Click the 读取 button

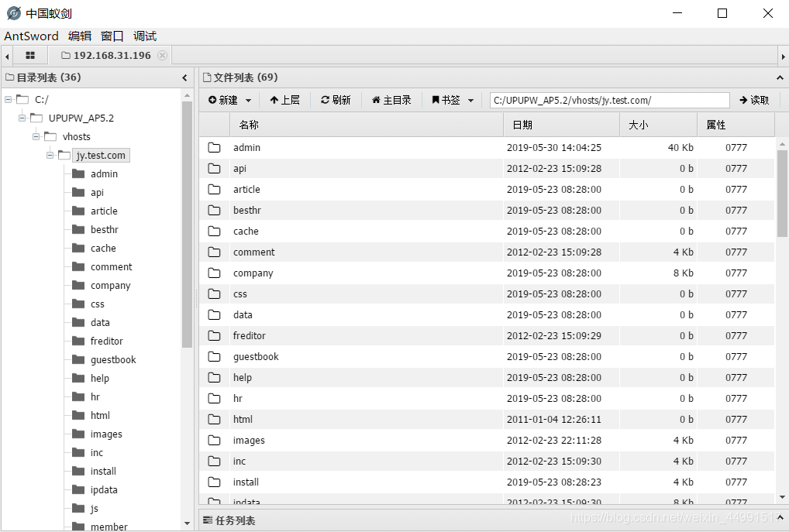point(754,100)
